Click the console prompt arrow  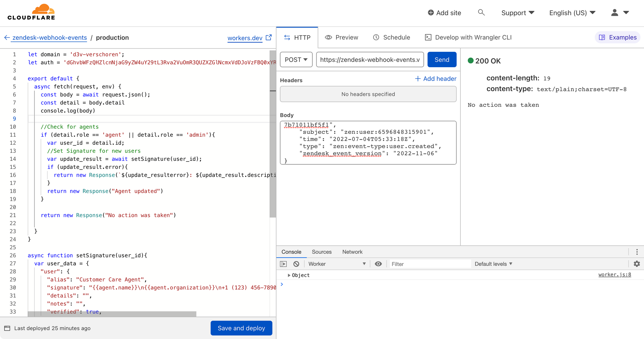point(282,284)
